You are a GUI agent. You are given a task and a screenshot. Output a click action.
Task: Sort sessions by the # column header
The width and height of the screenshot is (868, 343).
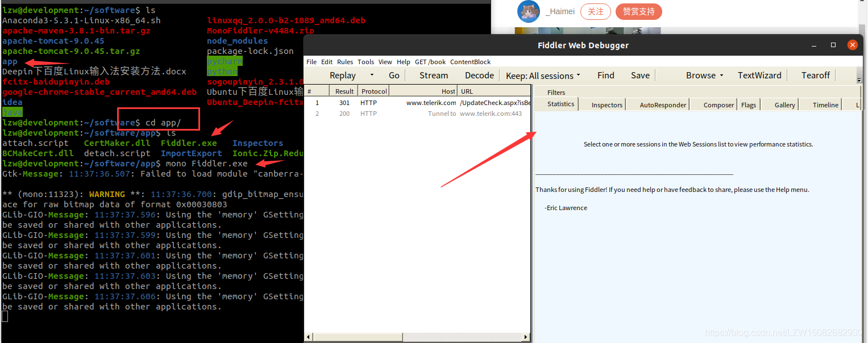click(x=317, y=91)
